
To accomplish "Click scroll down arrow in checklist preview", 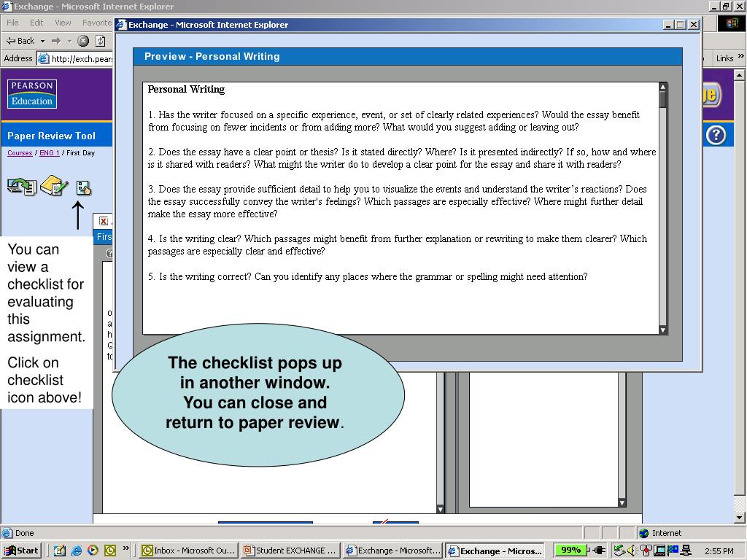I will click(x=662, y=330).
